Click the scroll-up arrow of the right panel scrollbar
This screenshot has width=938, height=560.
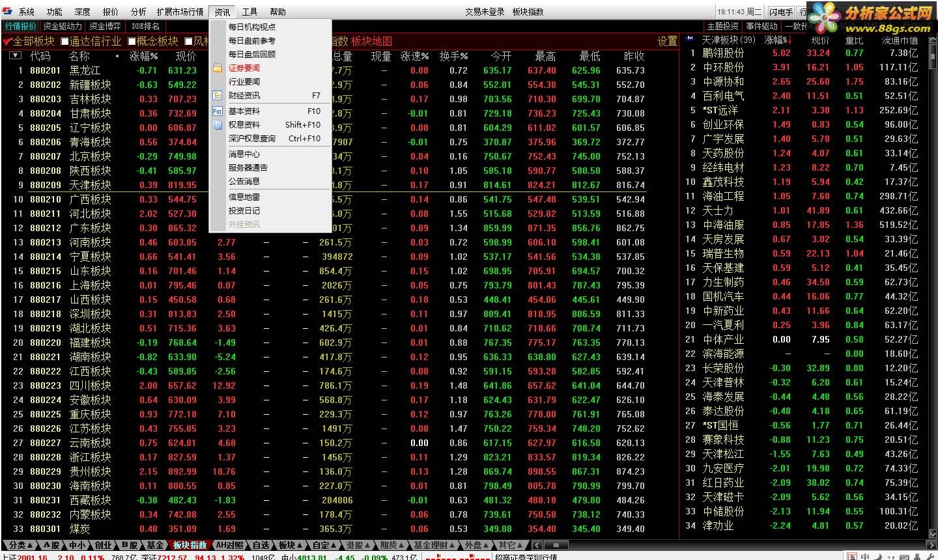pyautogui.click(x=932, y=39)
